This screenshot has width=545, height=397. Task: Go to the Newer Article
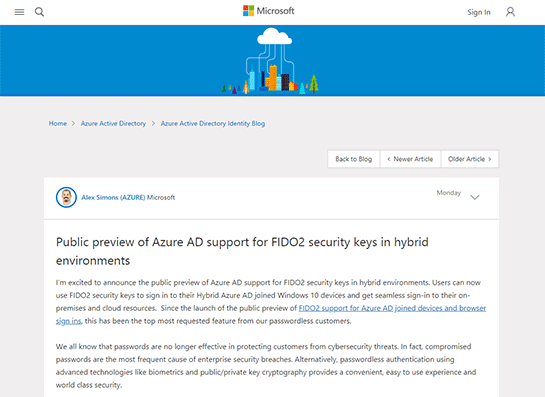[x=410, y=159]
